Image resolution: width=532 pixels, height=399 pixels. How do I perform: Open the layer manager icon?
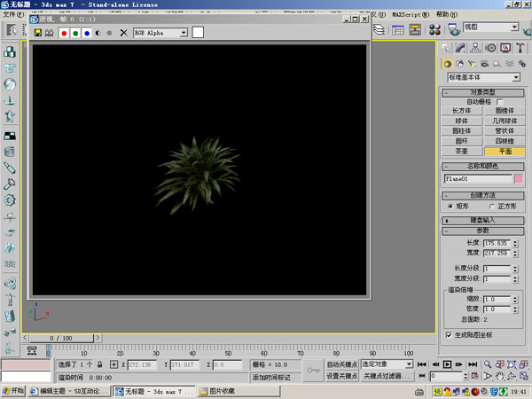pos(379,29)
